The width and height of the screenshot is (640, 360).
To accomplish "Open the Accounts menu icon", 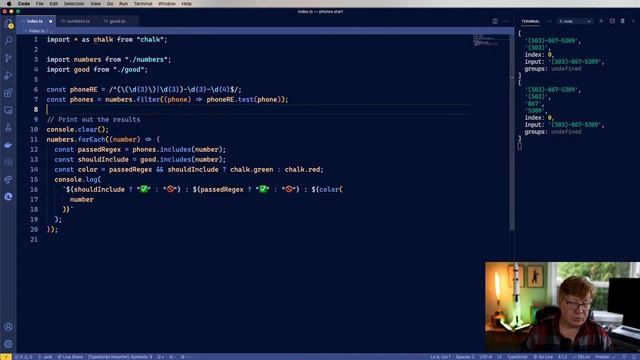I will [8, 327].
